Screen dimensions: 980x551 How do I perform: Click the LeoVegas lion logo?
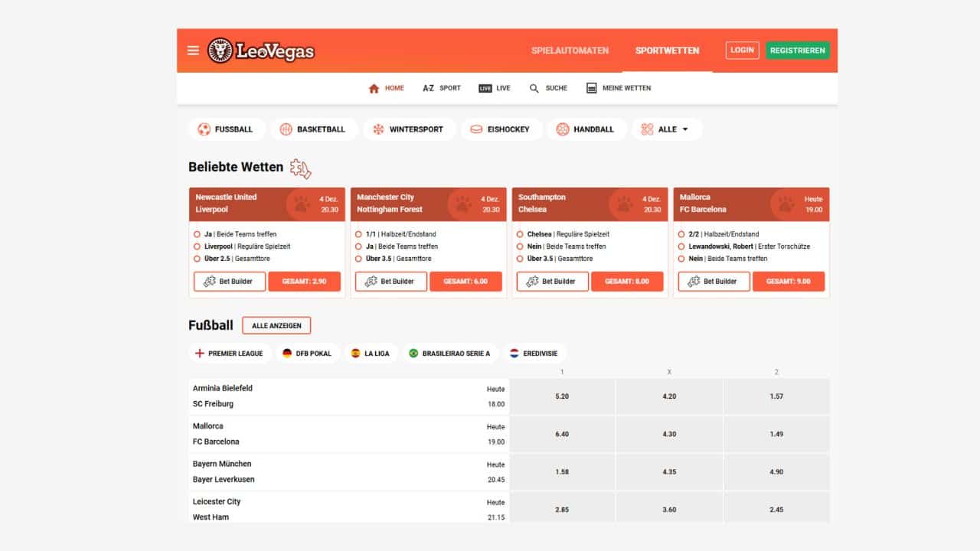(x=220, y=51)
